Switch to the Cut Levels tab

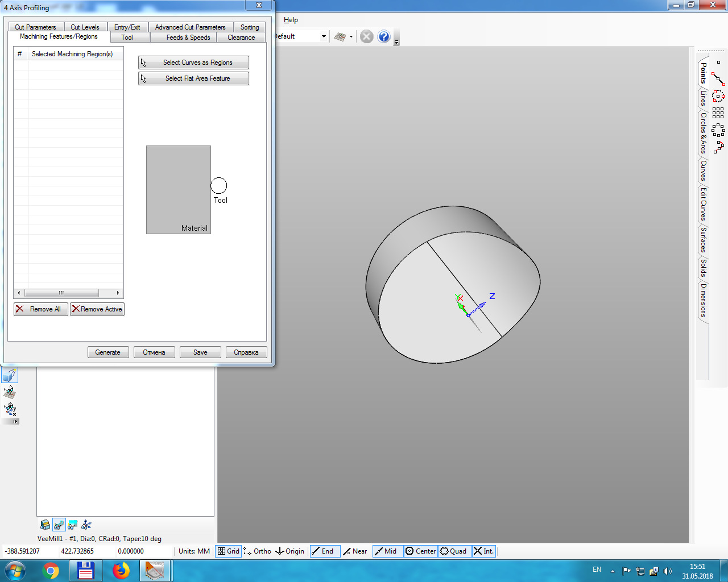click(85, 27)
